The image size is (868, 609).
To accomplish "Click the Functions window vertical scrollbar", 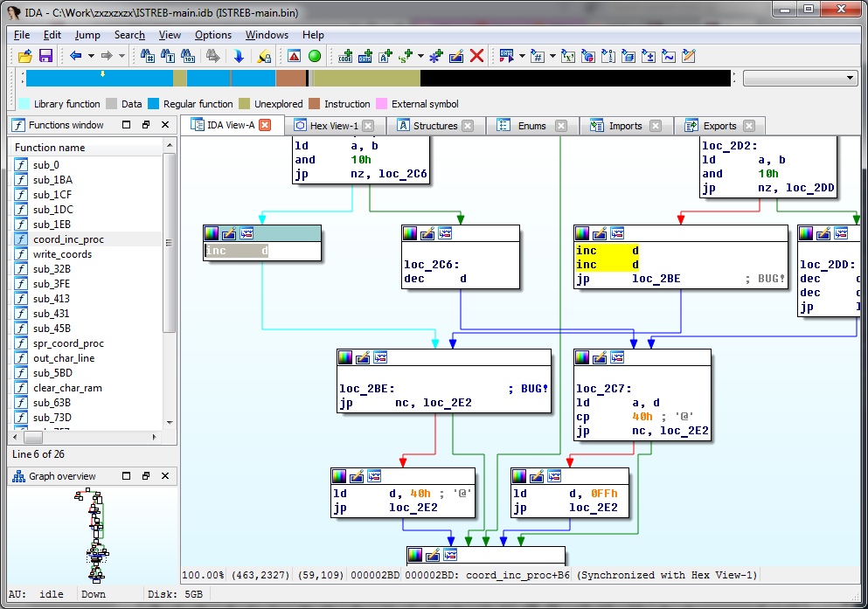I will [170, 245].
